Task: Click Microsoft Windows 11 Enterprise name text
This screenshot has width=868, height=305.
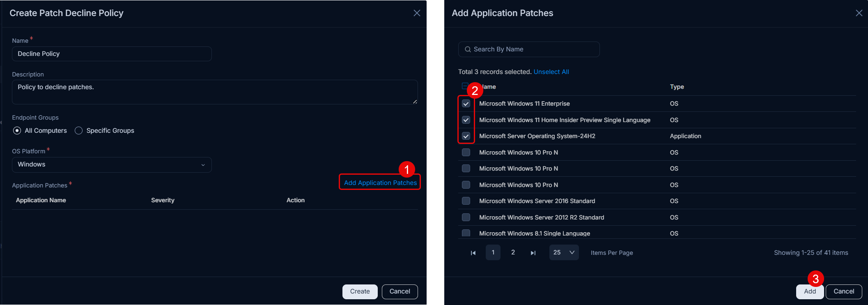Action: (x=524, y=104)
